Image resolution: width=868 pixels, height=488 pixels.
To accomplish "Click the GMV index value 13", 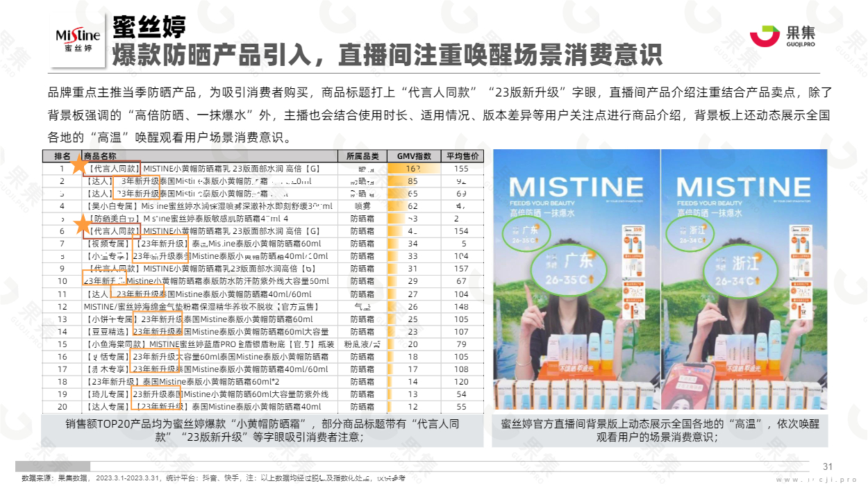I will [x=413, y=394].
